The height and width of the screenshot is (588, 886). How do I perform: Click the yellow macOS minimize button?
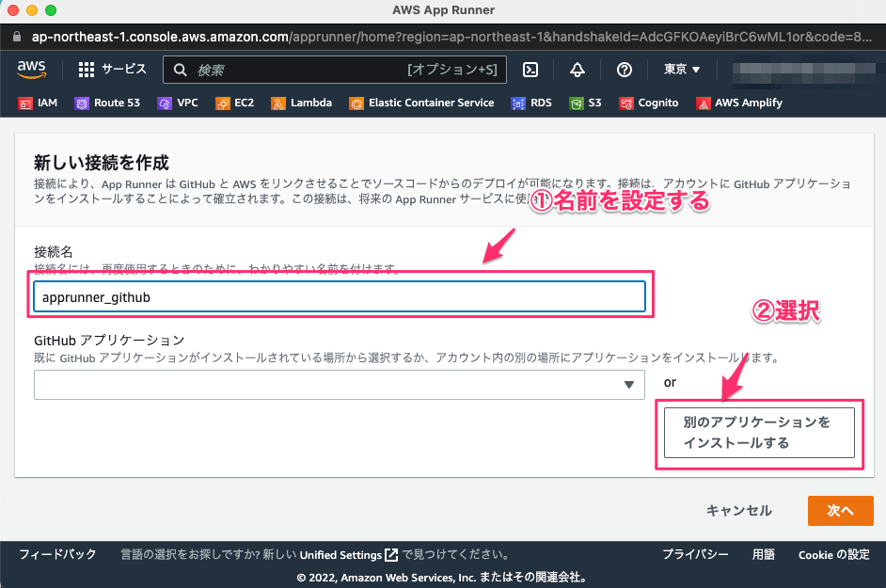pos(32,10)
